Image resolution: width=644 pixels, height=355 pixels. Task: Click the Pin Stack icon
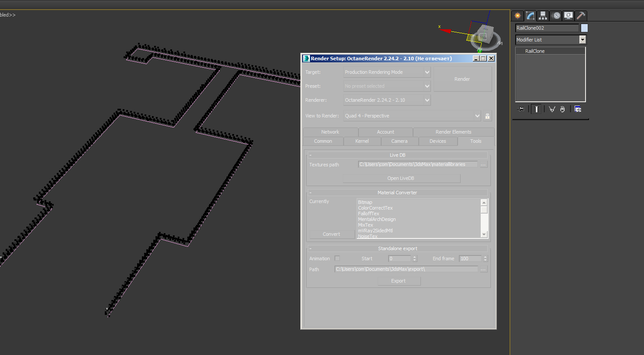521,109
